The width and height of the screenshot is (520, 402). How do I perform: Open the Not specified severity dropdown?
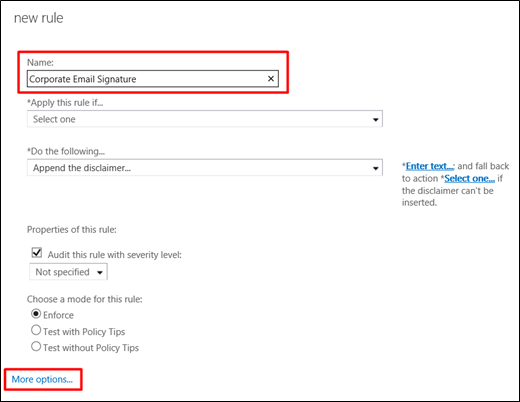[68, 272]
